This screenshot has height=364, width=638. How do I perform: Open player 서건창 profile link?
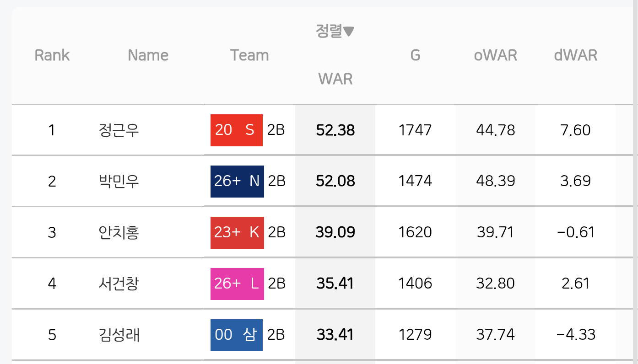pyautogui.click(x=119, y=284)
